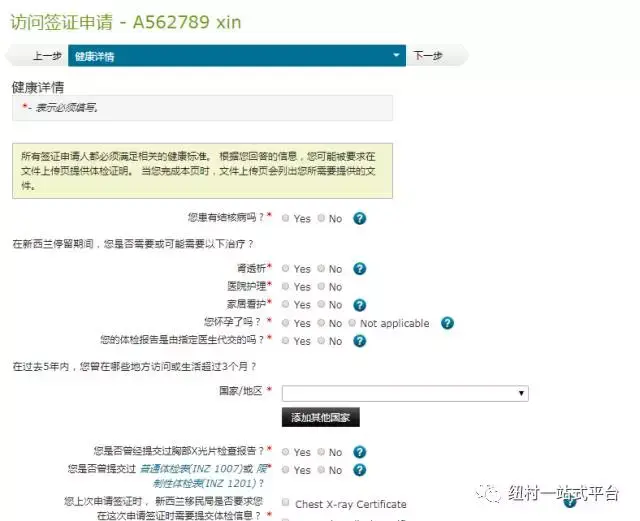
Task: Select Yes for 您患有结核病吗
Action: [x=286, y=218]
